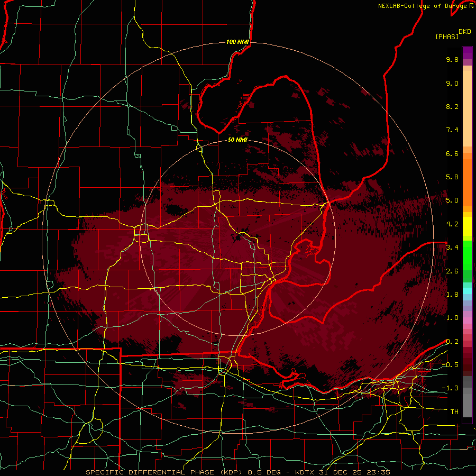Click the 9.8 value on the color scale
This screenshot has width=476, height=476.
(x=452, y=59)
